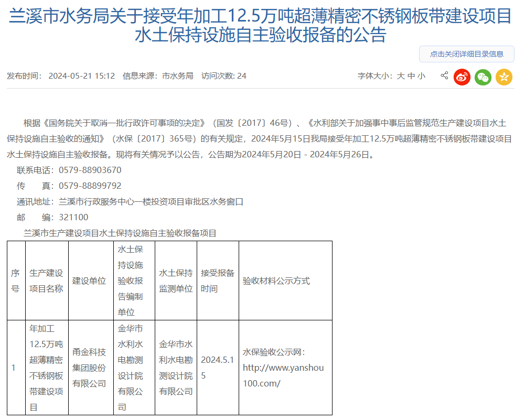Share to QQ Zone star icon

tap(504, 77)
